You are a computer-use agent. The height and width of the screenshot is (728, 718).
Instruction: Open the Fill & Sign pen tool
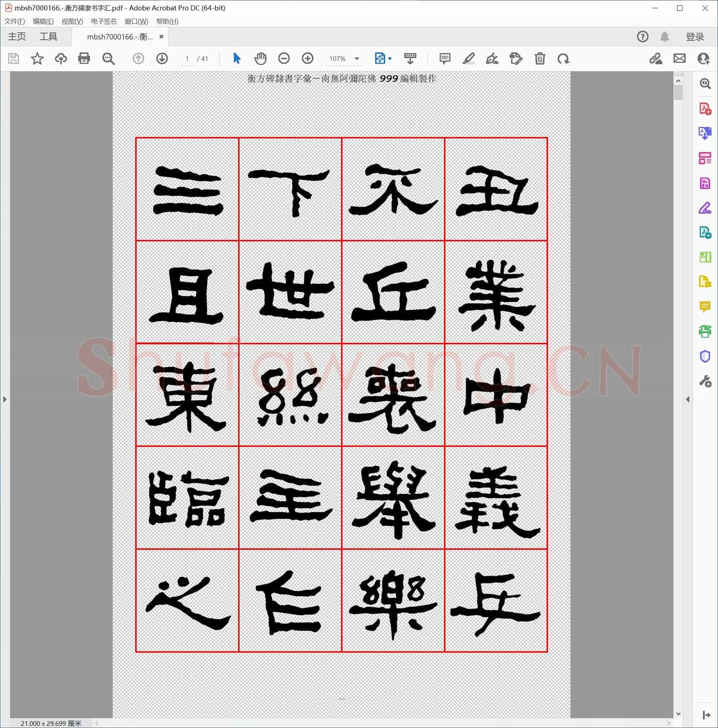coord(493,58)
